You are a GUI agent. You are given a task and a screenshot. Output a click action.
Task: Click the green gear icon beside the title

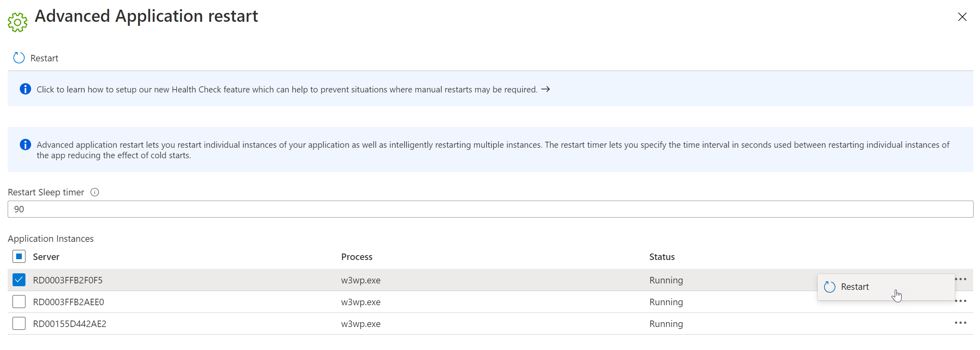[18, 22]
